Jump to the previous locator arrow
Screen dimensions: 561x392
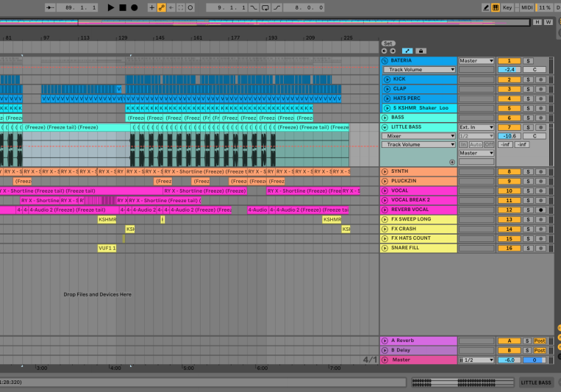click(385, 51)
